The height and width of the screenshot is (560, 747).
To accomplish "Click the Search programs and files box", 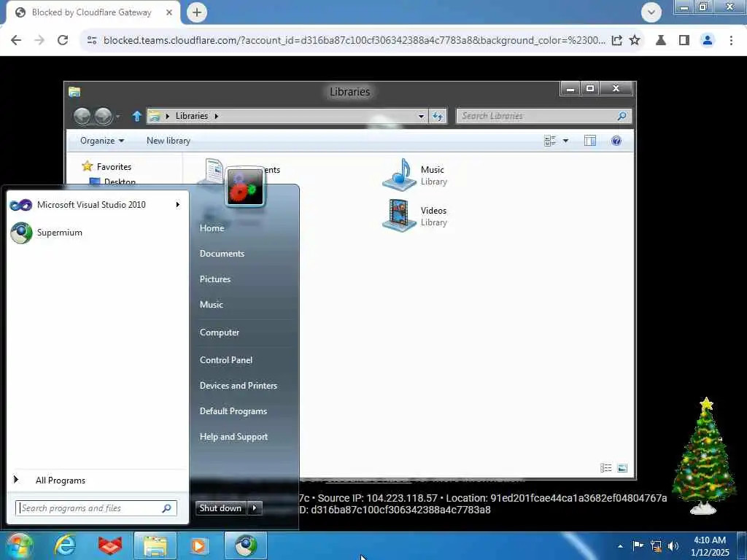I will pyautogui.click(x=96, y=508).
